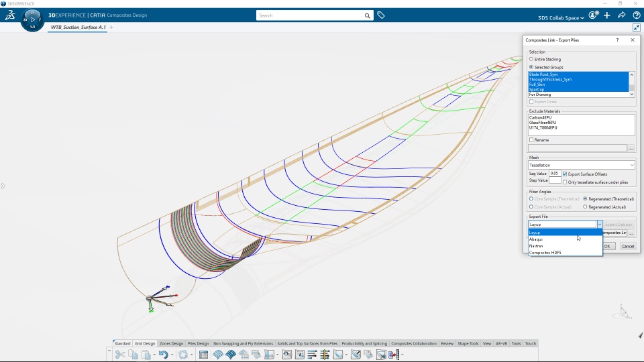Click the search magnifier icon
The width and height of the screenshot is (644, 362).
[x=367, y=15]
